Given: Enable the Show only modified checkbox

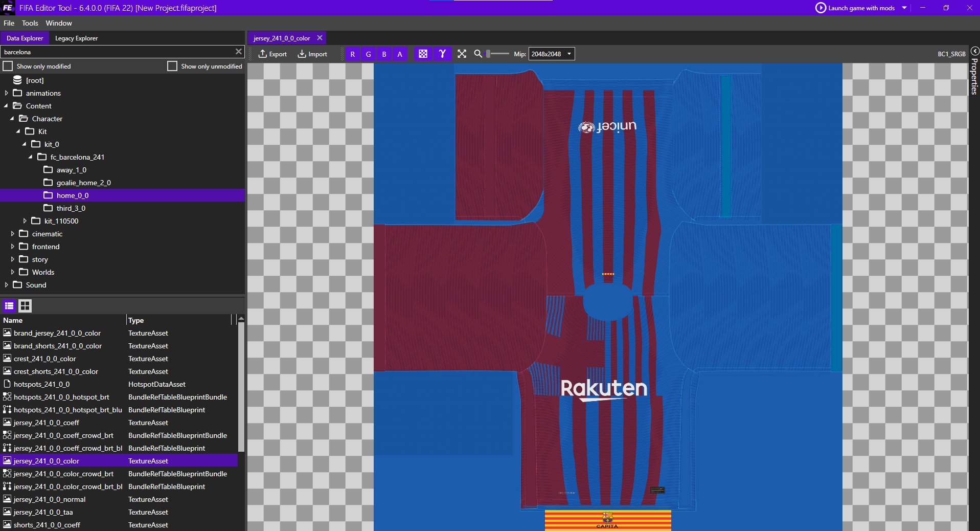Looking at the screenshot, I should tap(8, 66).
